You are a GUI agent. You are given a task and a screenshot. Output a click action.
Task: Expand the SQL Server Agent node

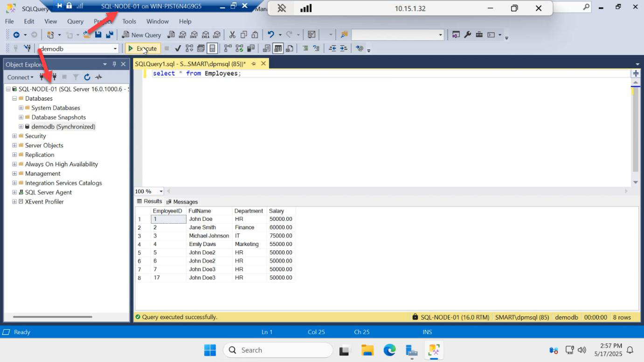[x=14, y=192]
